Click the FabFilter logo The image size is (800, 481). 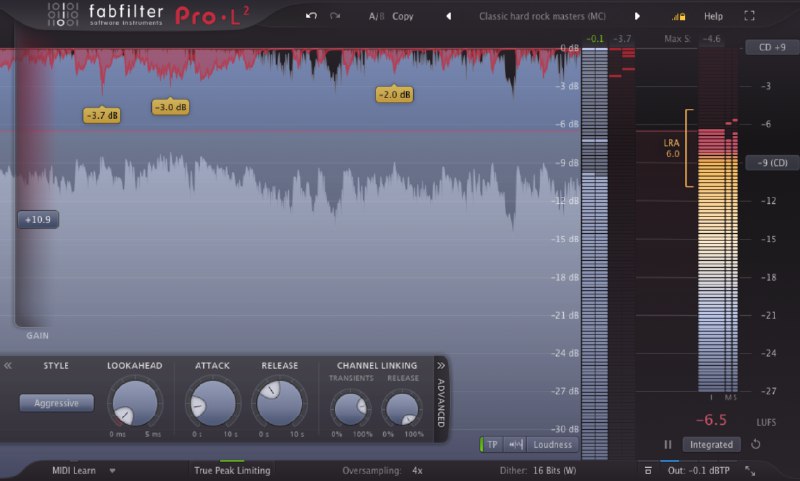pyautogui.click(x=106, y=14)
